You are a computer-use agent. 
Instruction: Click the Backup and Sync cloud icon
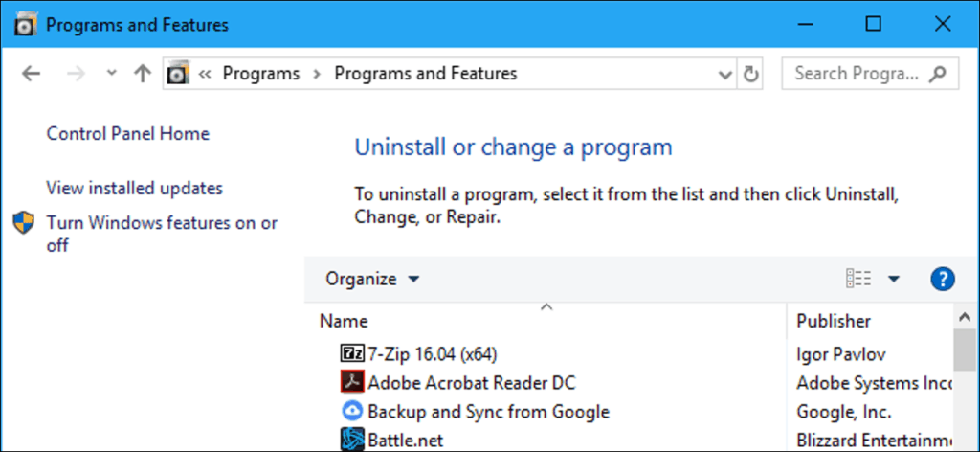352,411
